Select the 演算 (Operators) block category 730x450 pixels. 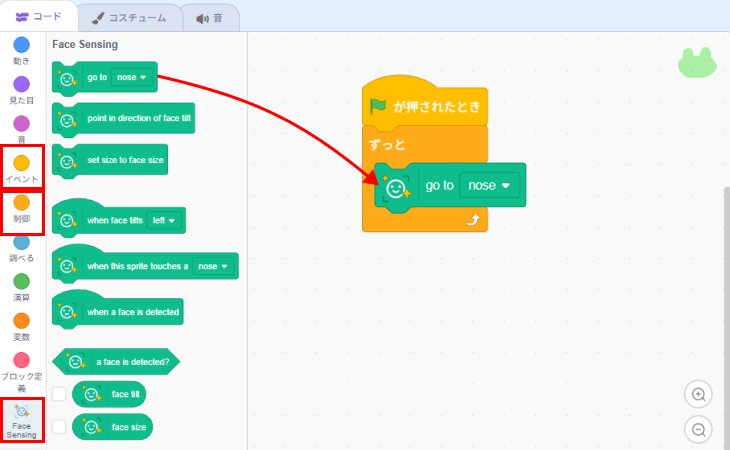click(x=22, y=287)
